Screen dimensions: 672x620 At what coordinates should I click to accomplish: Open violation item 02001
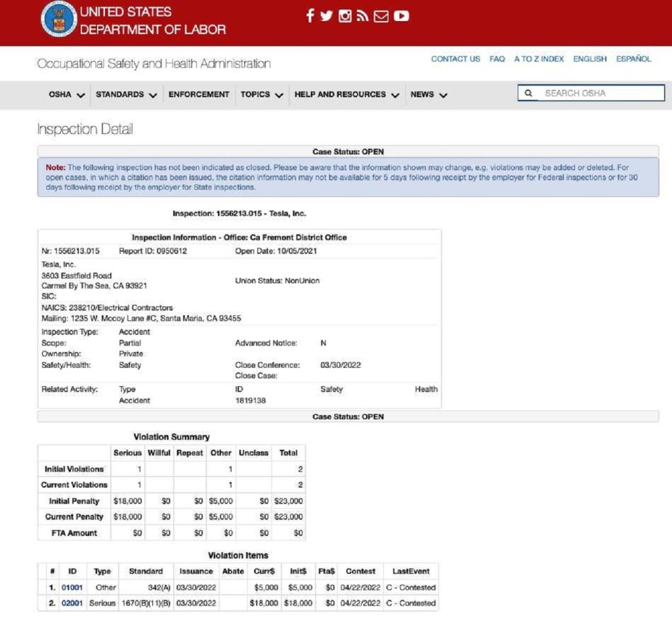coord(72,604)
